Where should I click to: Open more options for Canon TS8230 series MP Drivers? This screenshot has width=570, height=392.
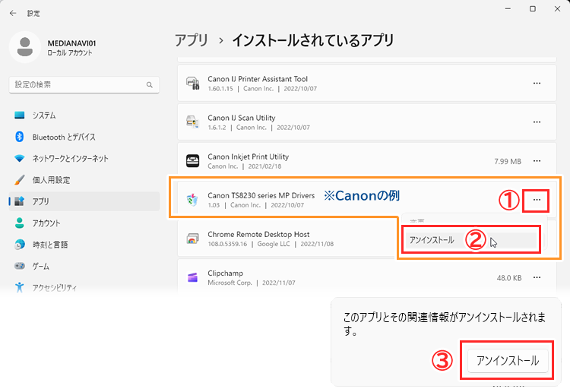tap(537, 200)
